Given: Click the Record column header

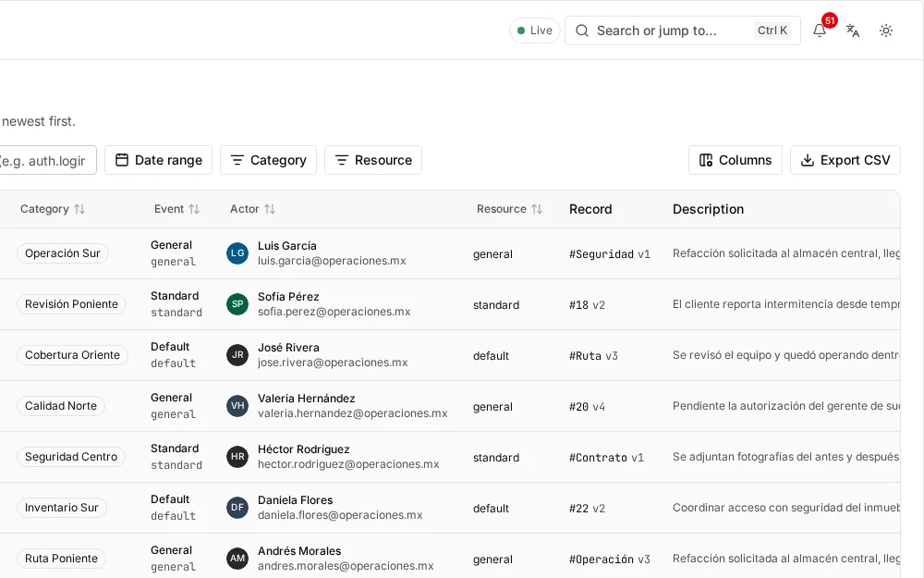Looking at the screenshot, I should 590,209.
